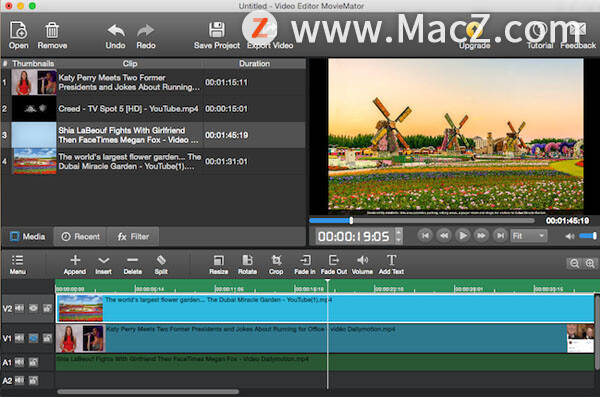The image size is (600, 398).
Task: Select the Creed TV Spot clip row
Action: tap(153, 109)
